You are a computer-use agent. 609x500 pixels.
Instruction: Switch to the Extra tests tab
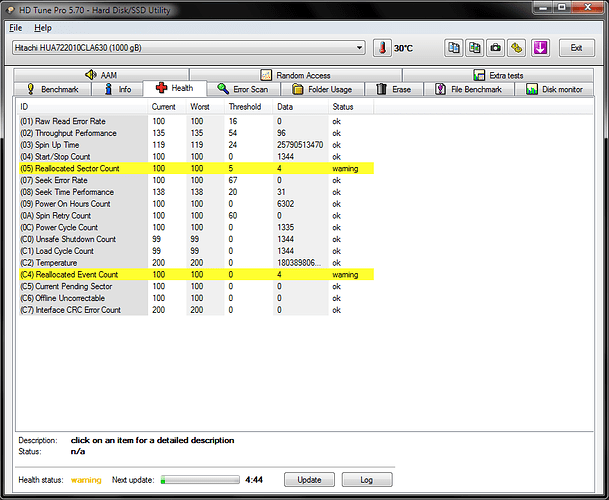(x=498, y=75)
